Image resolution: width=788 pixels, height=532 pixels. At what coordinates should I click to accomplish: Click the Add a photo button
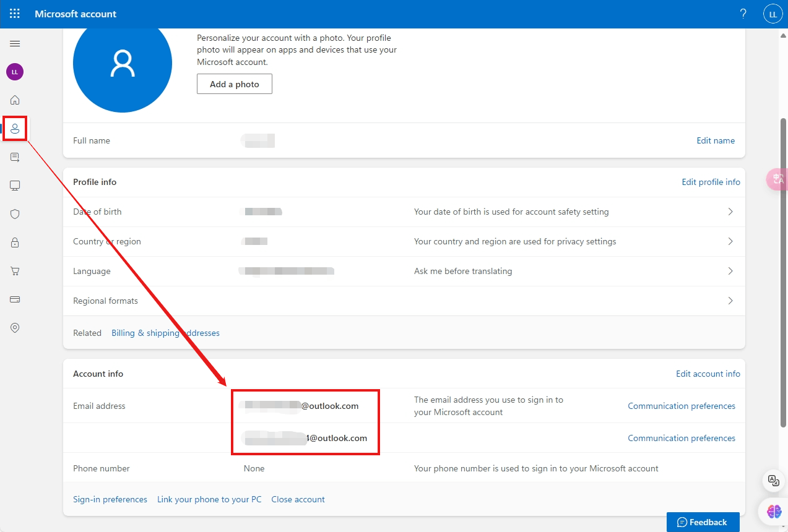(x=235, y=84)
